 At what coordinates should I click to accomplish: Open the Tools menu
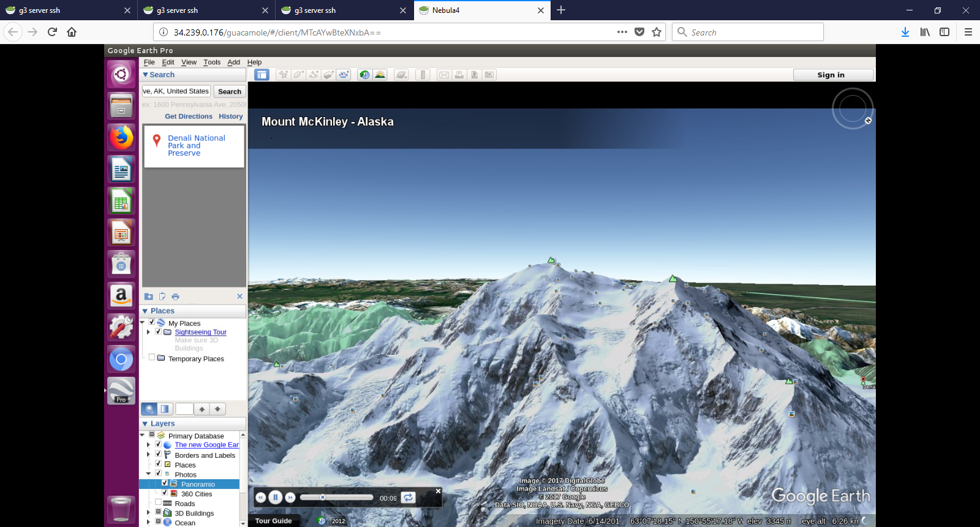(x=212, y=62)
